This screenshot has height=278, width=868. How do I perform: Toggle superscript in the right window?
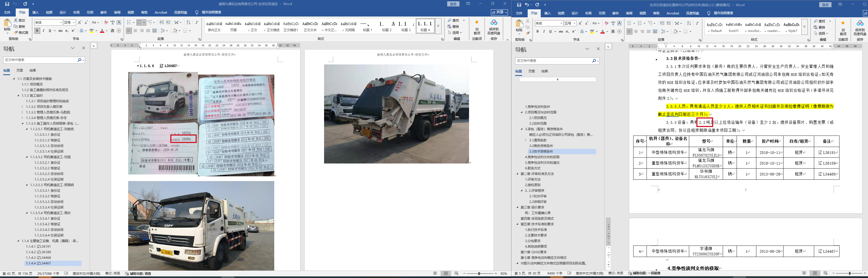coord(574,32)
